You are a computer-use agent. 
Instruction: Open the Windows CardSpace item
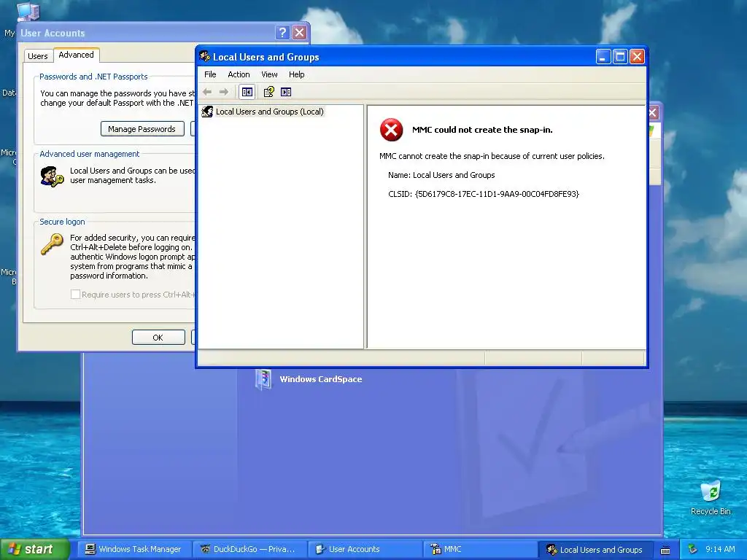tap(263, 380)
